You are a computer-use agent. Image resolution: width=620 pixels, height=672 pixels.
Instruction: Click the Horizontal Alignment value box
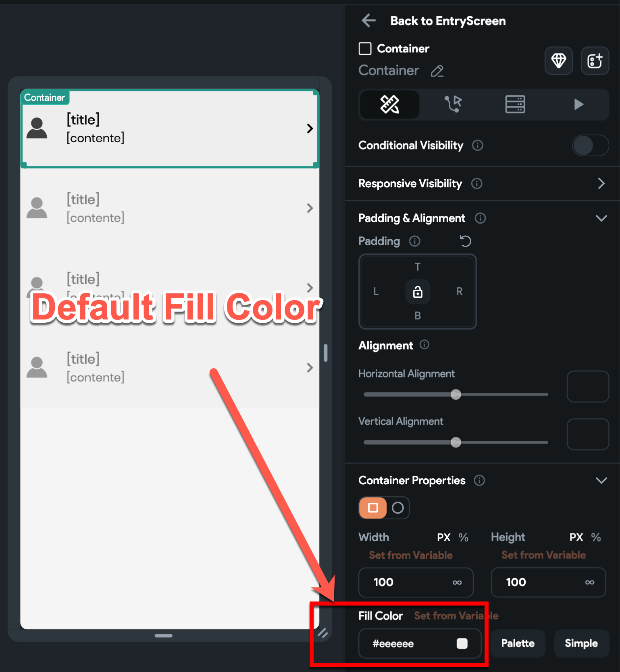[x=588, y=386]
